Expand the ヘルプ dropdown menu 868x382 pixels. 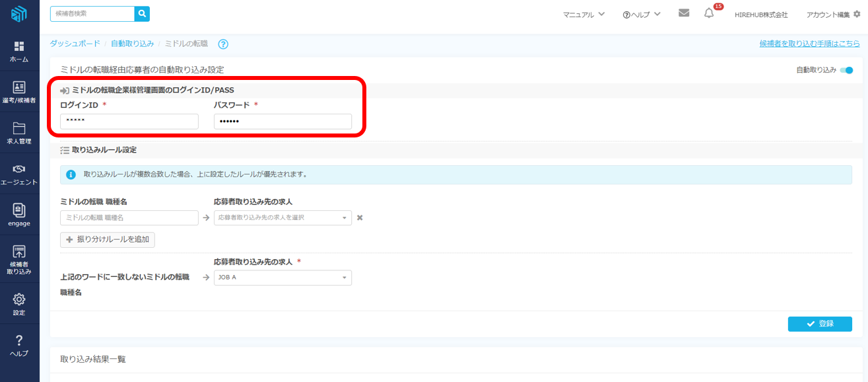[641, 15]
